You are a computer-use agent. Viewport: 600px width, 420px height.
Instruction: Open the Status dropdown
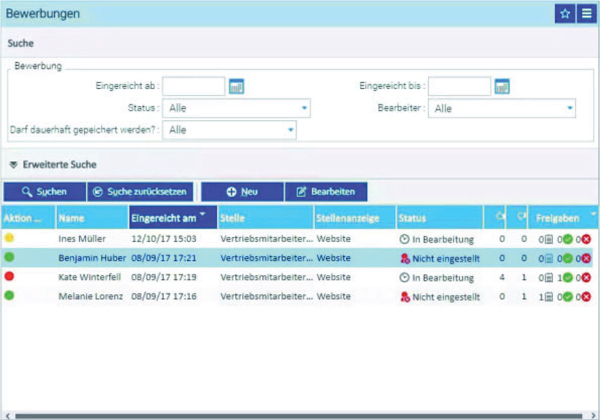tap(236, 108)
